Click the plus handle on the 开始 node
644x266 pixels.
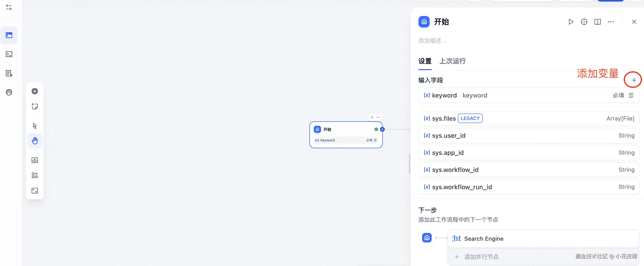(x=382, y=130)
